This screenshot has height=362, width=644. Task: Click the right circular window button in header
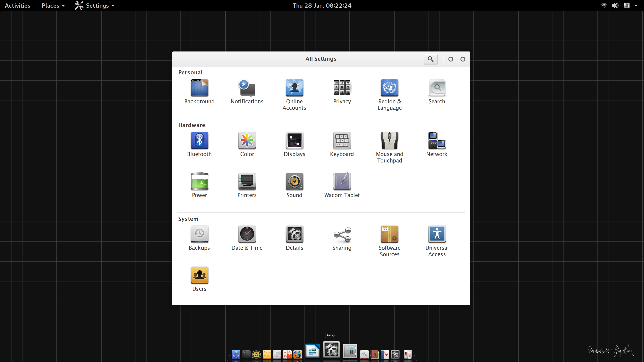tap(462, 59)
